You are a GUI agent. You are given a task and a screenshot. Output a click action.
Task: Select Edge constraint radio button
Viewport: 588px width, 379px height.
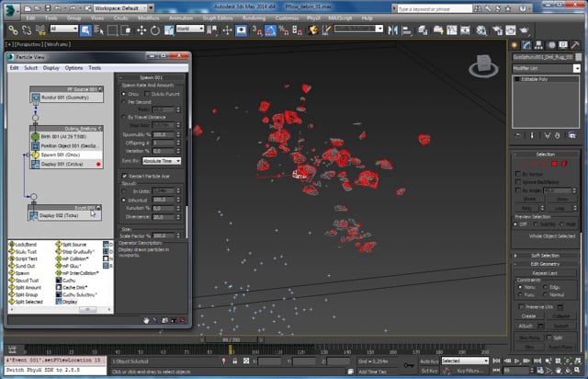tap(545, 287)
